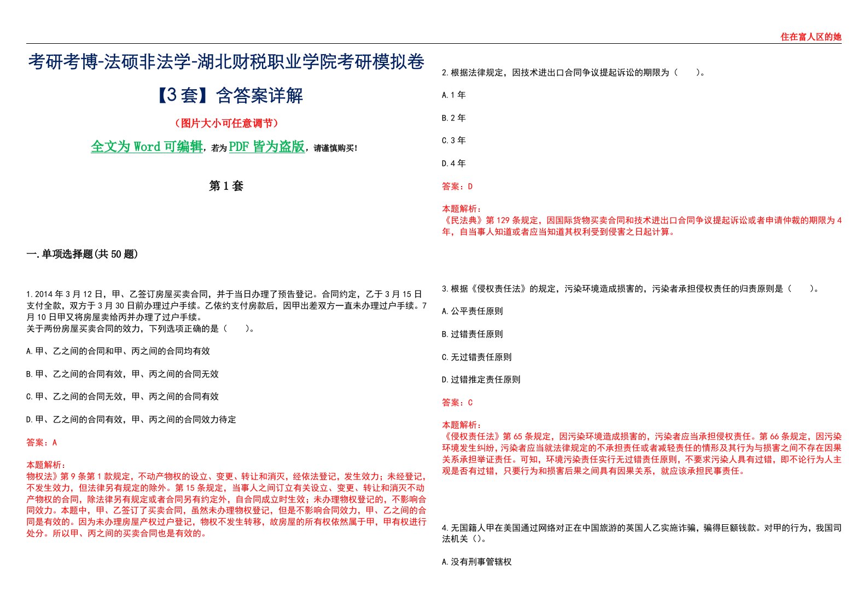Click explanation paragraph starting 物权法》第9条
The width and height of the screenshot is (868, 614).
coord(226,505)
